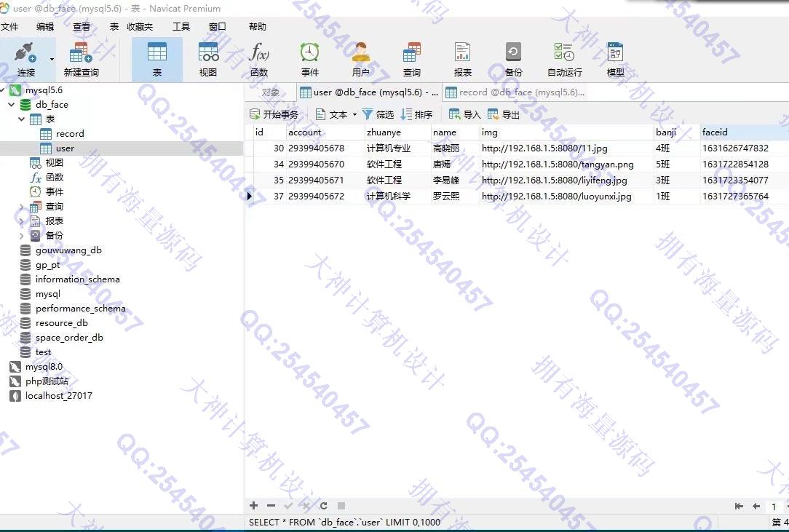Open the 自动运行 automation toolbar icon
Viewport: 789px width, 532px height.
[x=565, y=59]
